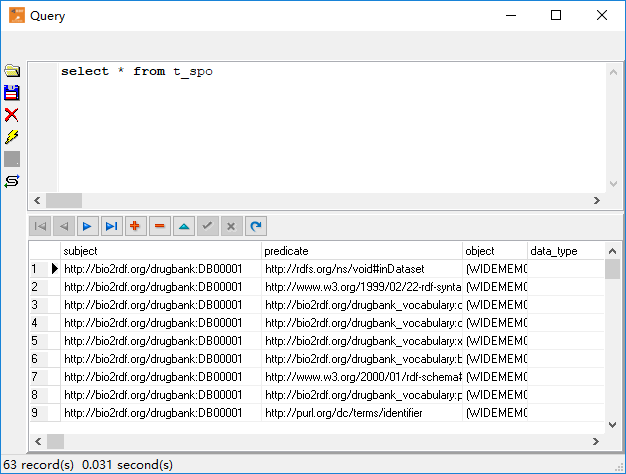Select subject cell in row 6
The image size is (626, 474).
[161, 359]
